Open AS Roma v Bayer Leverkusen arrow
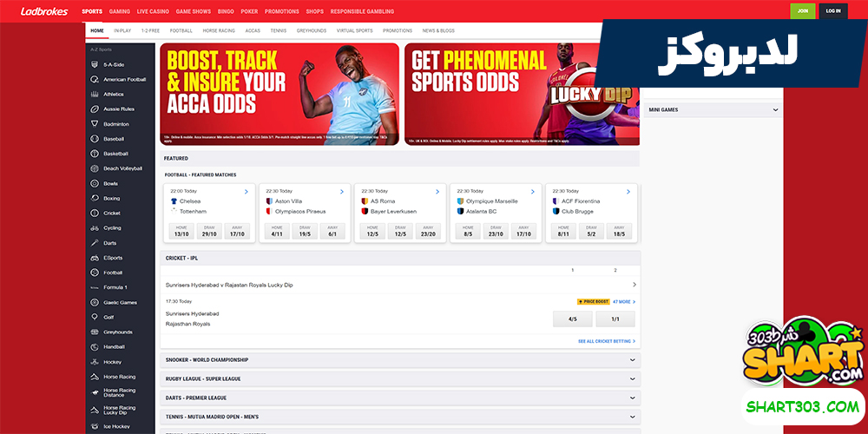868x434 pixels. coord(437,192)
